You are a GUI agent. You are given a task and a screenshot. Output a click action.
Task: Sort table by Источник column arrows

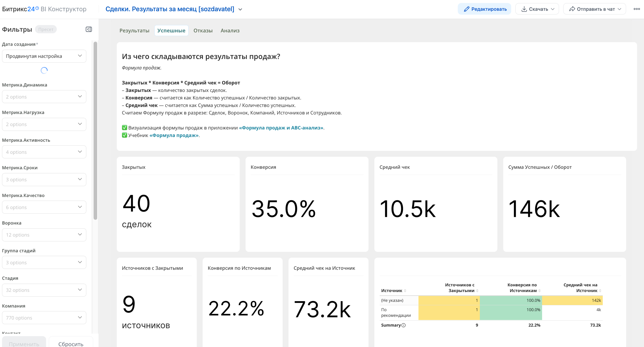pyautogui.click(x=405, y=291)
